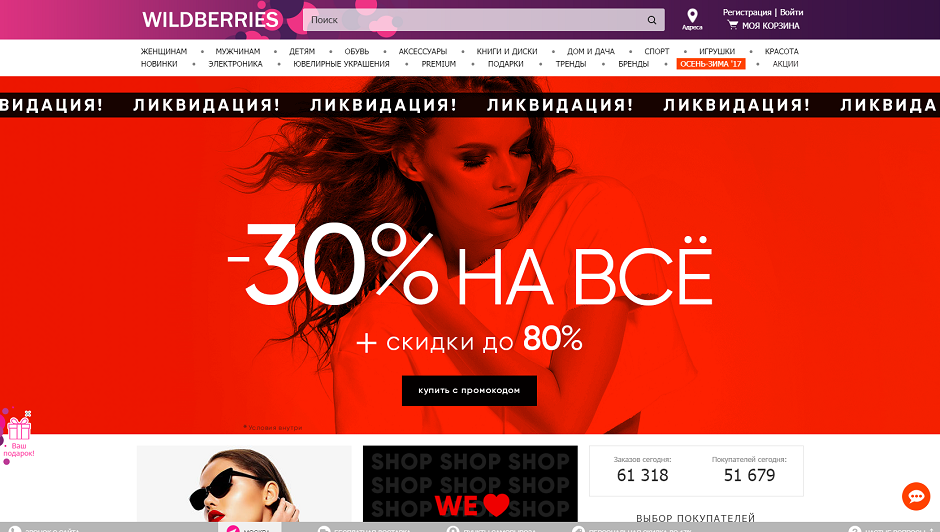Open the Ювелирные украшения category
Viewport: 940px width, 532px height.
[x=341, y=64]
